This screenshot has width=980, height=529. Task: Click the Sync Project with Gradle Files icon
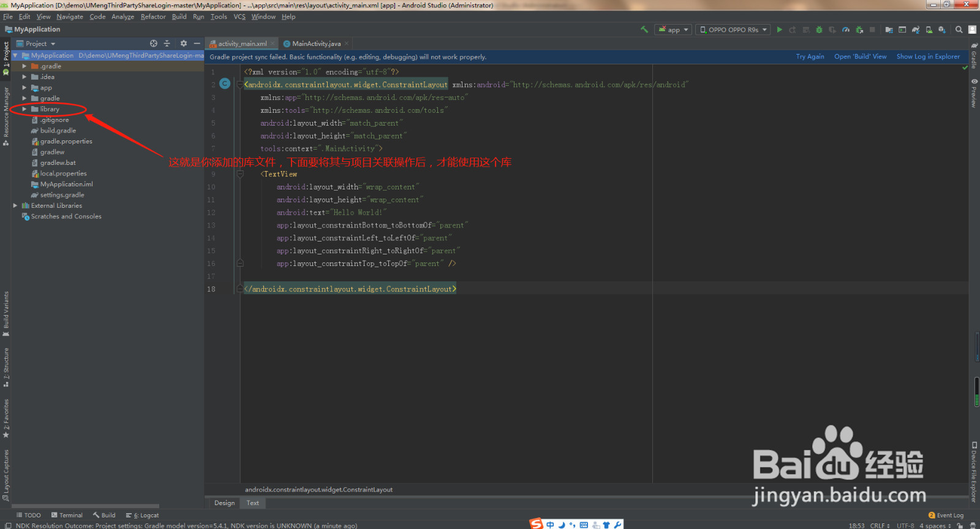point(916,29)
